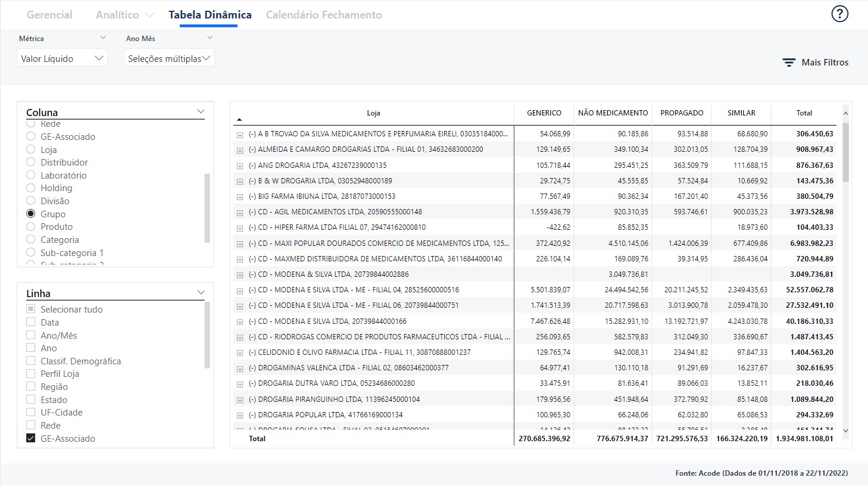Click the sort arrow icon above Loja rows
The height and width of the screenshot is (487, 868).
click(x=239, y=120)
